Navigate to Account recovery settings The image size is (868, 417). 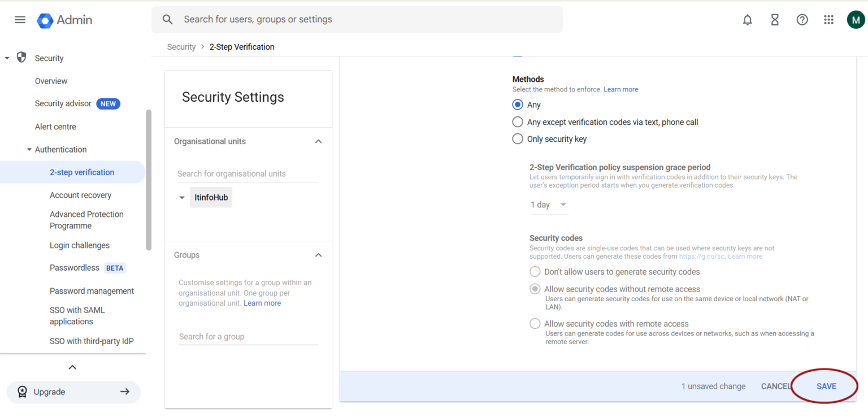tap(80, 194)
